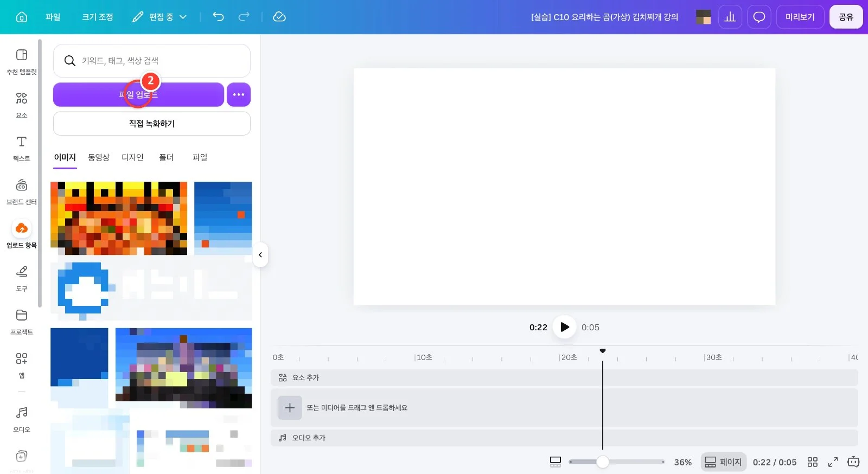
Task: Collapse the side panel with the arrow
Action: (x=260, y=255)
